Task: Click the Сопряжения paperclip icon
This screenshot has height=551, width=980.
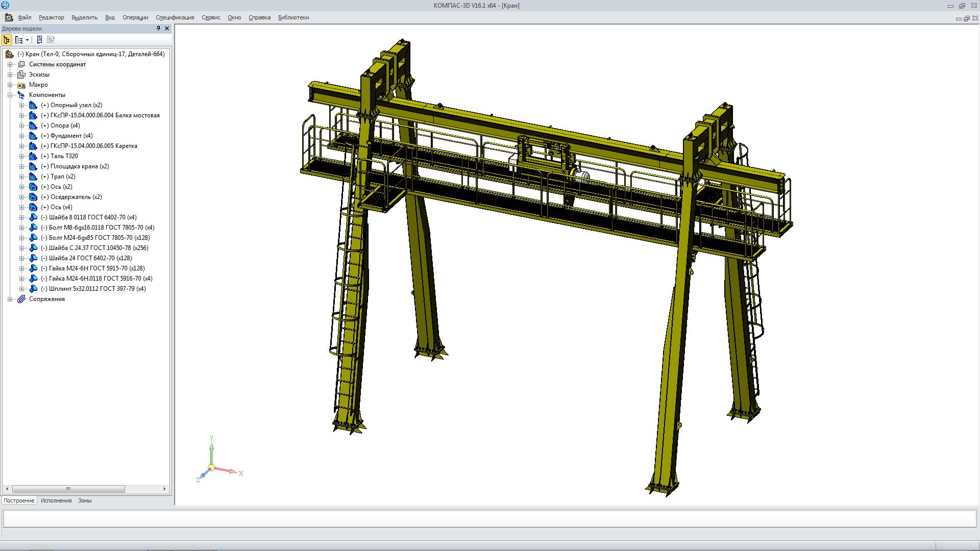Action: click(x=21, y=299)
